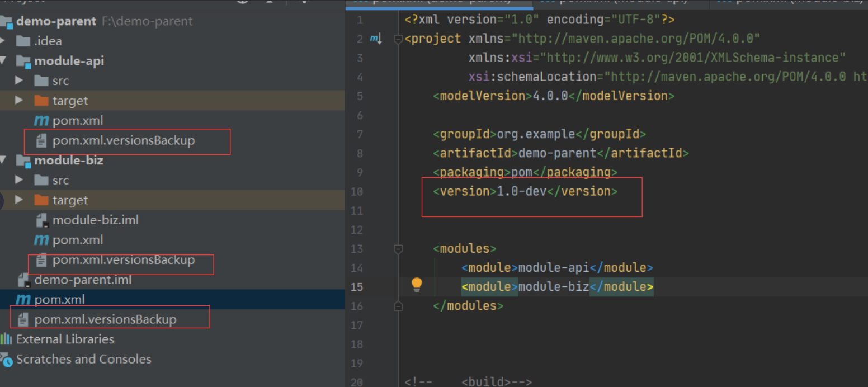Viewport: 868px width, 387px height.
Task: Collapse the modules fold marker on line 13
Action: [x=398, y=248]
